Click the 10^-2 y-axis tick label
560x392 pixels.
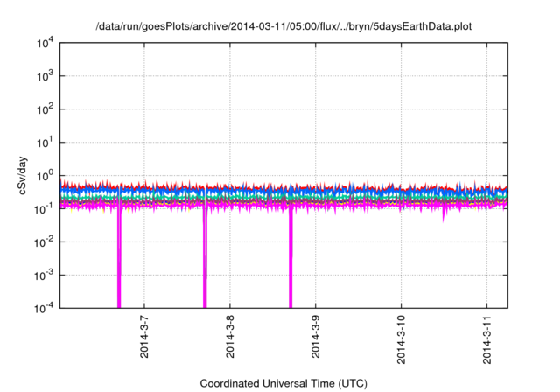pyautogui.click(x=45, y=242)
